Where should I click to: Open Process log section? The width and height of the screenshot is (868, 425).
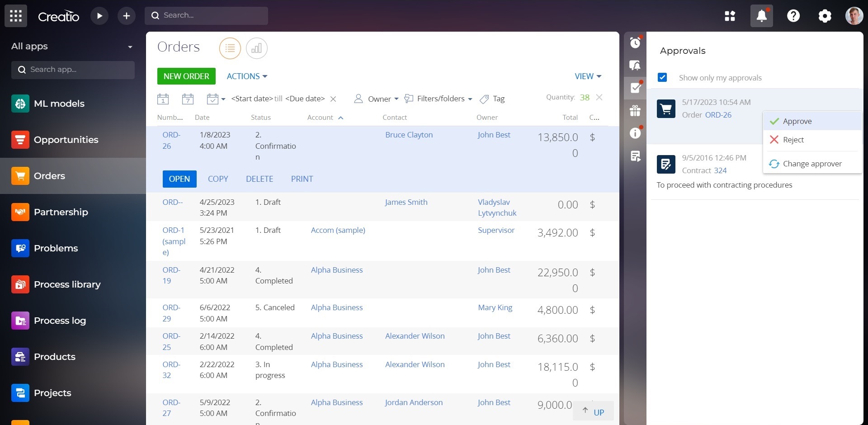click(x=73, y=321)
